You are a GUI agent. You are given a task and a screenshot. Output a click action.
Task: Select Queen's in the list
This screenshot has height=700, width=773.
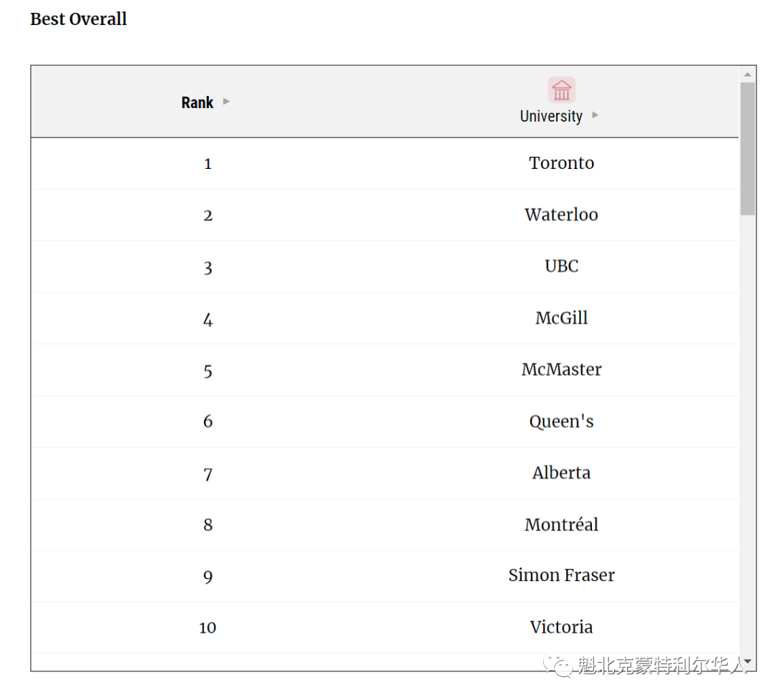click(x=561, y=422)
